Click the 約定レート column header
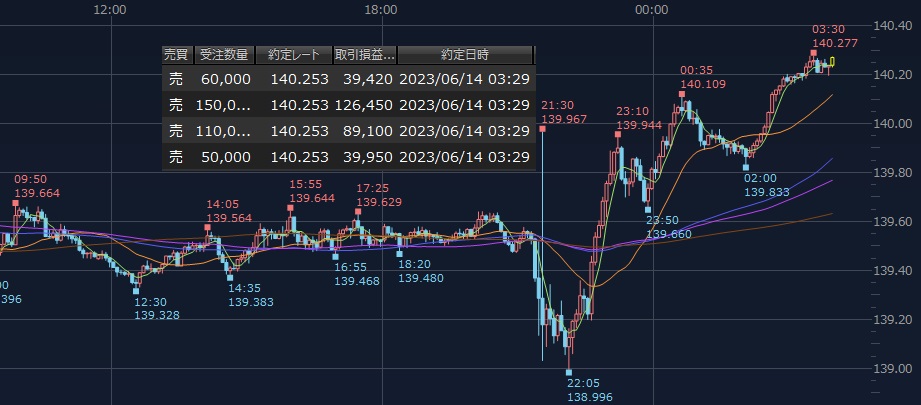This screenshot has height=405, width=921. point(293,55)
